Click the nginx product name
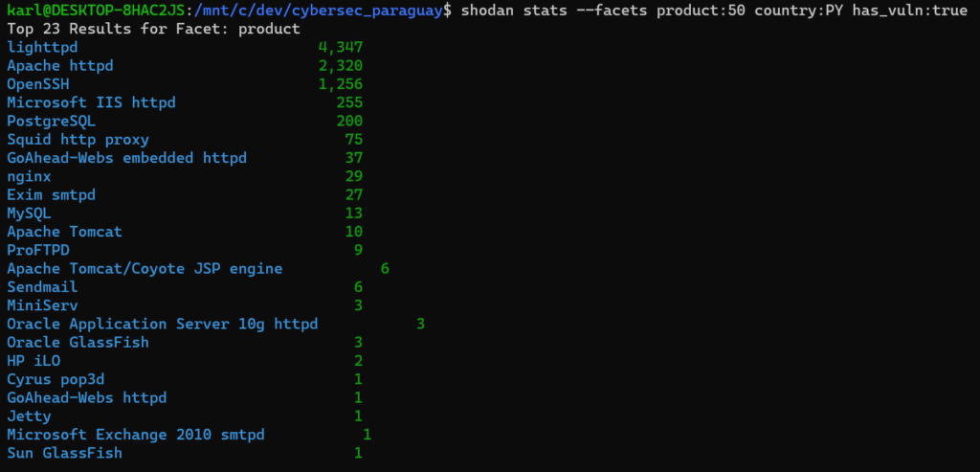This screenshot has width=980, height=472. click(29, 177)
